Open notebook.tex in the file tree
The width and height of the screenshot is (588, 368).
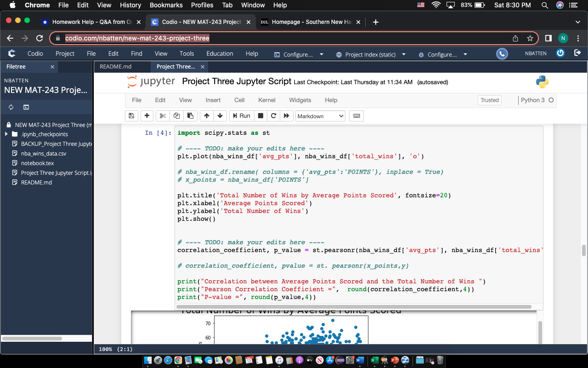click(x=37, y=163)
